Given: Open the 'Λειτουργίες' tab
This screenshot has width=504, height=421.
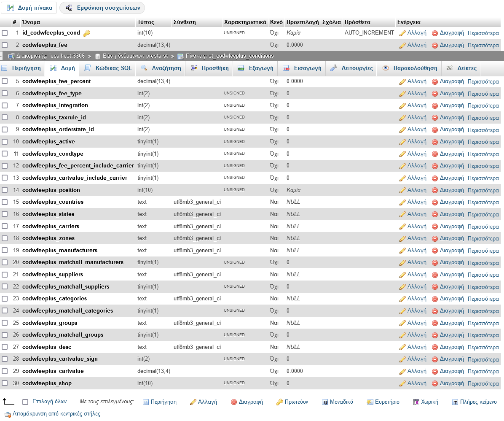Looking at the screenshot, I should [x=351, y=68].
